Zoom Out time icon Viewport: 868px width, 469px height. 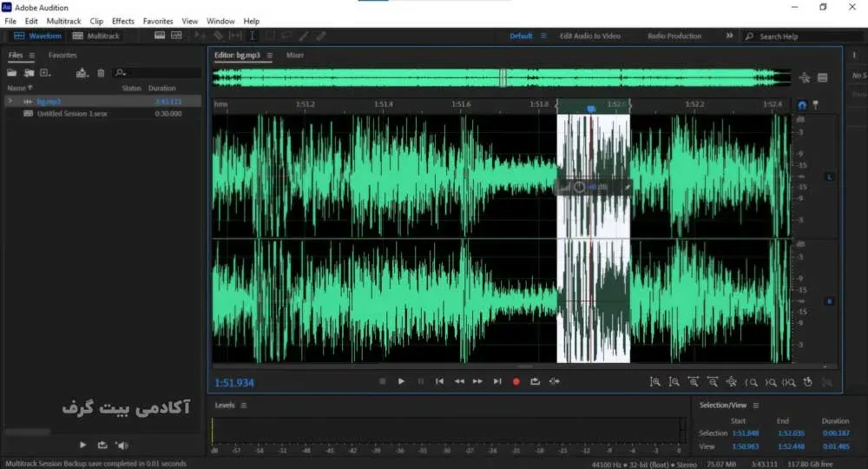pyautogui.click(x=713, y=382)
